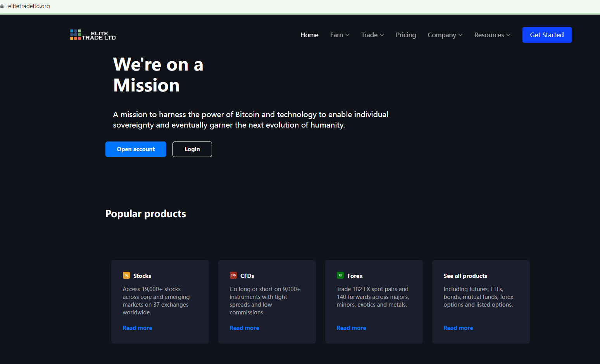Click the elitetradeltd.org address text

tap(29, 6)
